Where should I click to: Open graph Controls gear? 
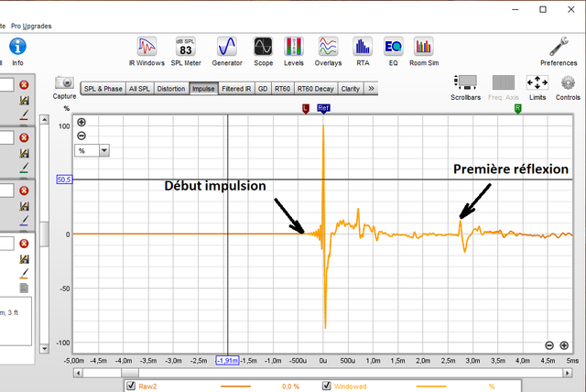568,87
